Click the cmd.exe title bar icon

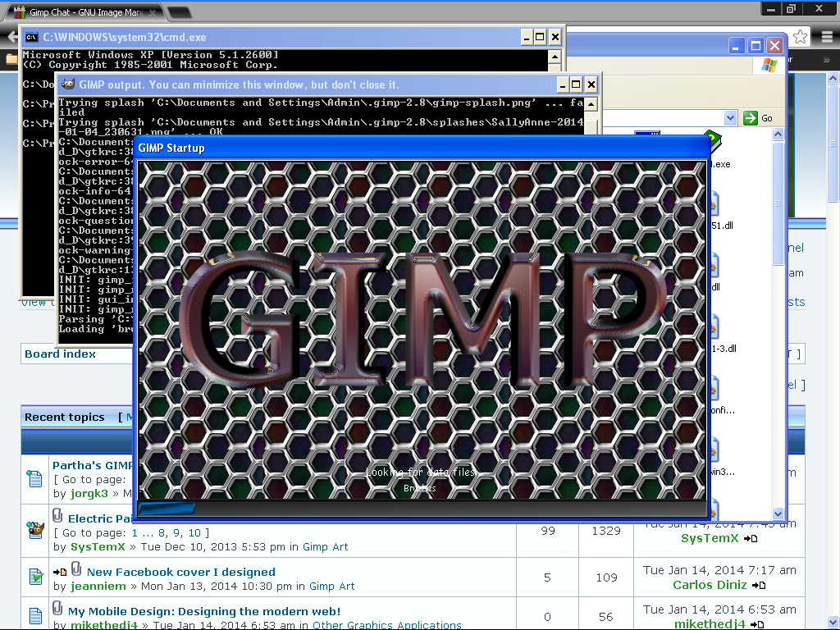coord(32,37)
